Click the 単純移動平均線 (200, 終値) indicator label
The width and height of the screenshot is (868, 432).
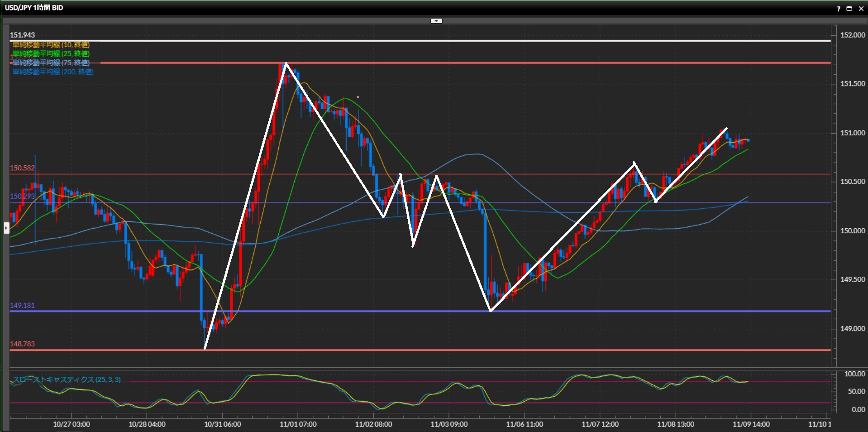53,72
